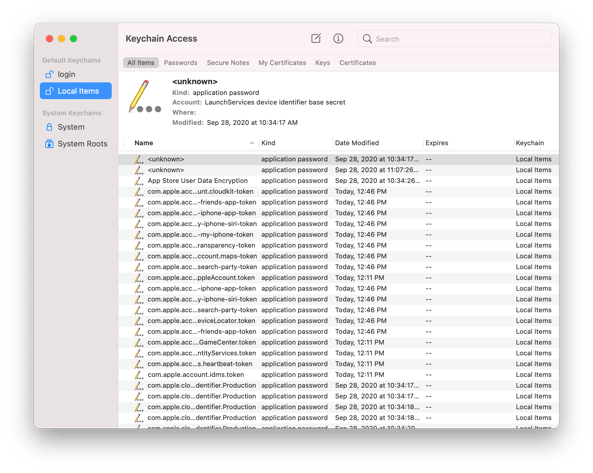This screenshot has width=593, height=473.
Task: Click the new keychain item compose icon
Action: pos(316,38)
